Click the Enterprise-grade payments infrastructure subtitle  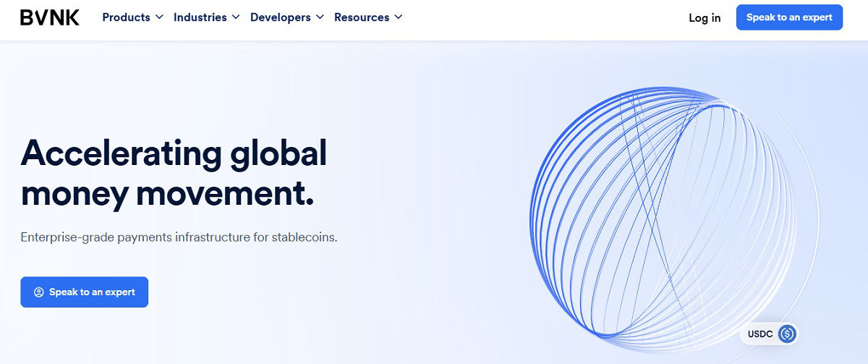pos(179,237)
